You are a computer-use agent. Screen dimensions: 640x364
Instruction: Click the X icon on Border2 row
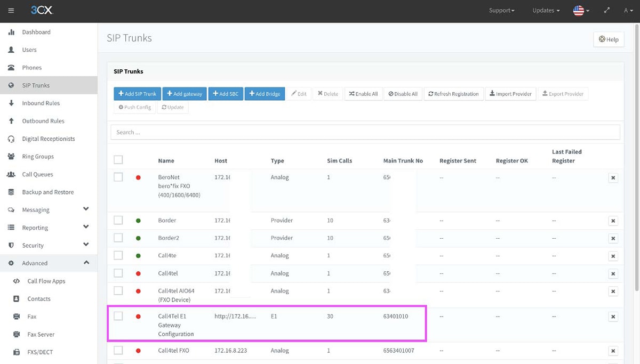click(x=613, y=238)
